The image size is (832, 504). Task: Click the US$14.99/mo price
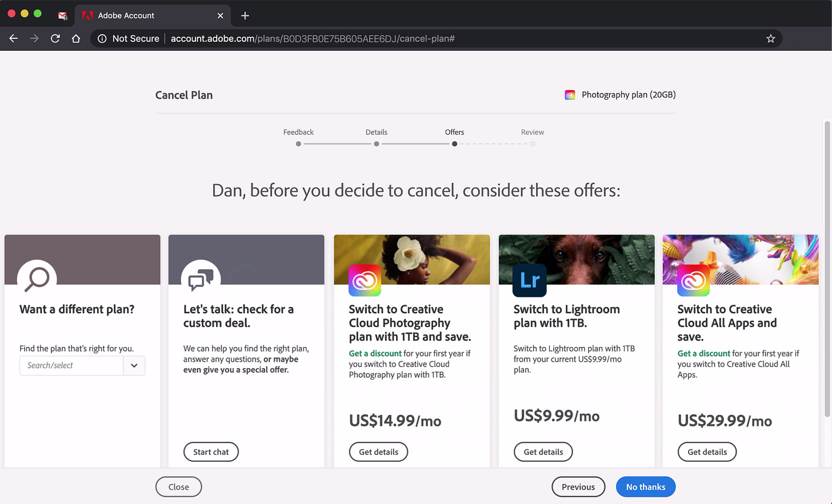pos(395,421)
